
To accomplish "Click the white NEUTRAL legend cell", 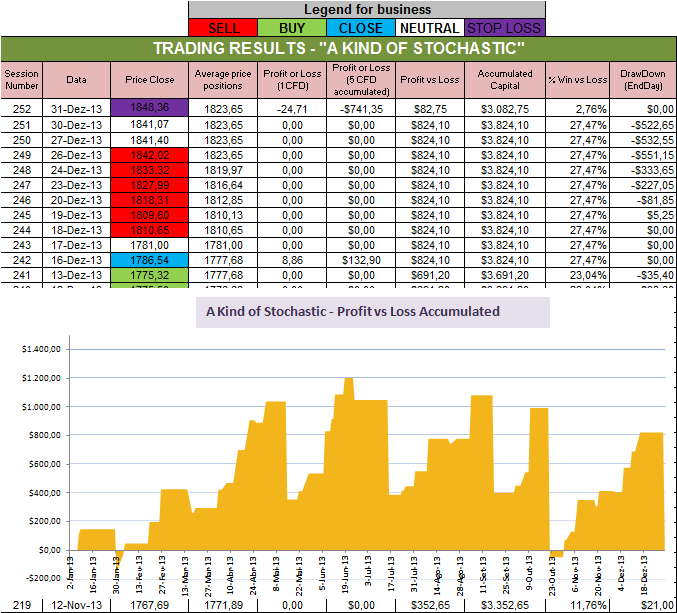I will click(430, 28).
